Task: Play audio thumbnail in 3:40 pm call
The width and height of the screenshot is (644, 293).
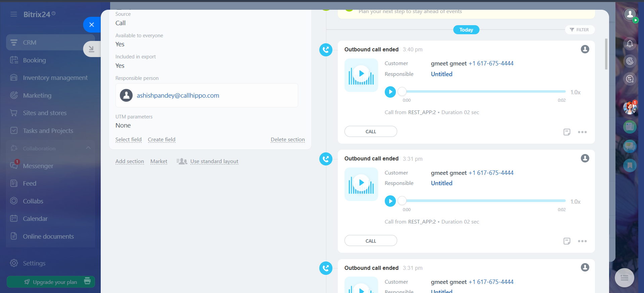Action: tap(361, 75)
